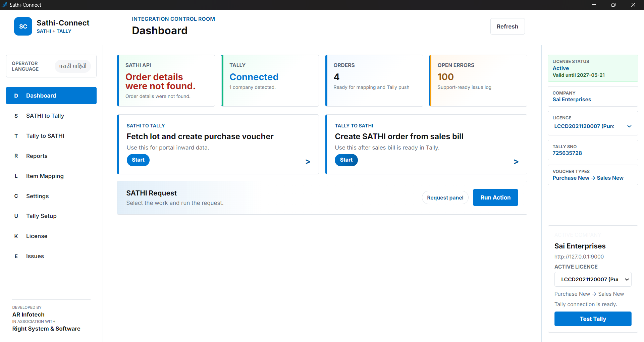Image resolution: width=644 pixels, height=342 pixels.
Task: Open the TALLY Connected status card
Action: [x=270, y=81]
